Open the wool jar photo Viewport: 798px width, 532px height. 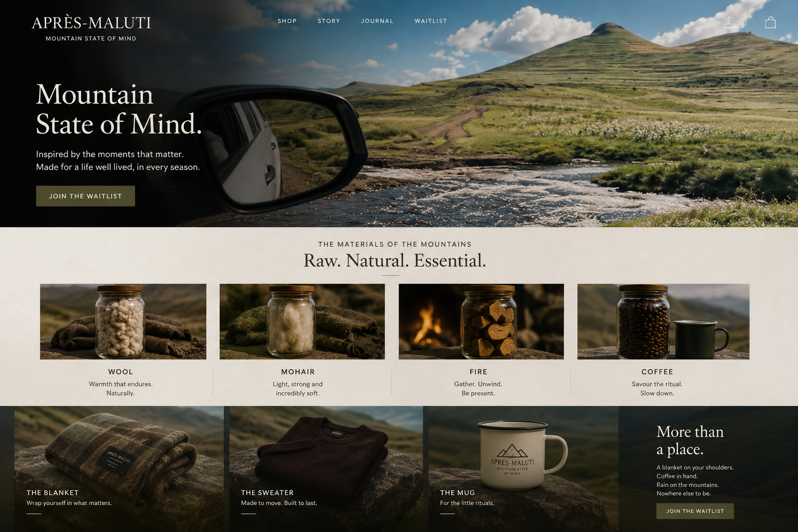pyautogui.click(x=123, y=322)
